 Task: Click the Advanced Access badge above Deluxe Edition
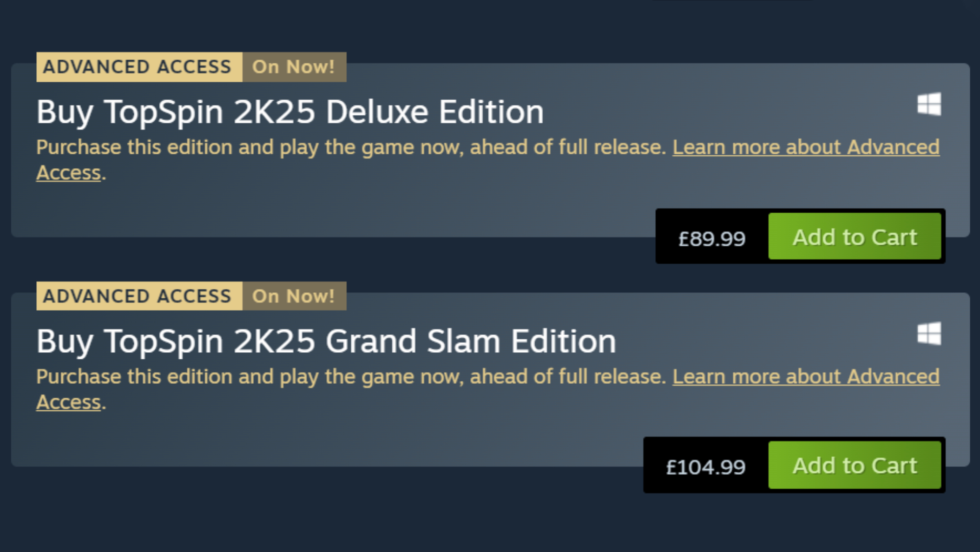pyautogui.click(x=137, y=67)
